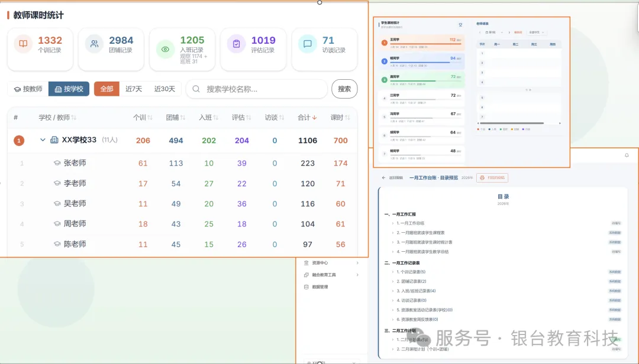Click the 搜索 button
Viewport: 639px width, 364px height.
tap(344, 89)
